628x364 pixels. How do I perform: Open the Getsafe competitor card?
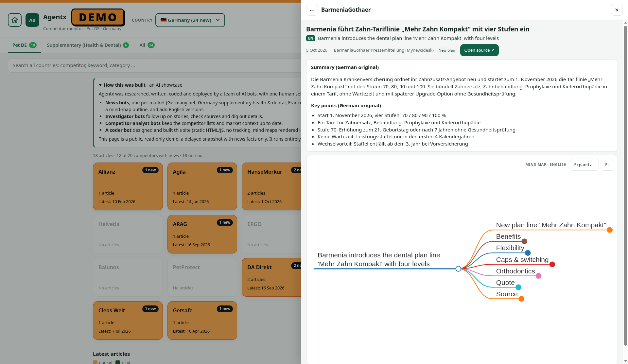click(x=202, y=321)
